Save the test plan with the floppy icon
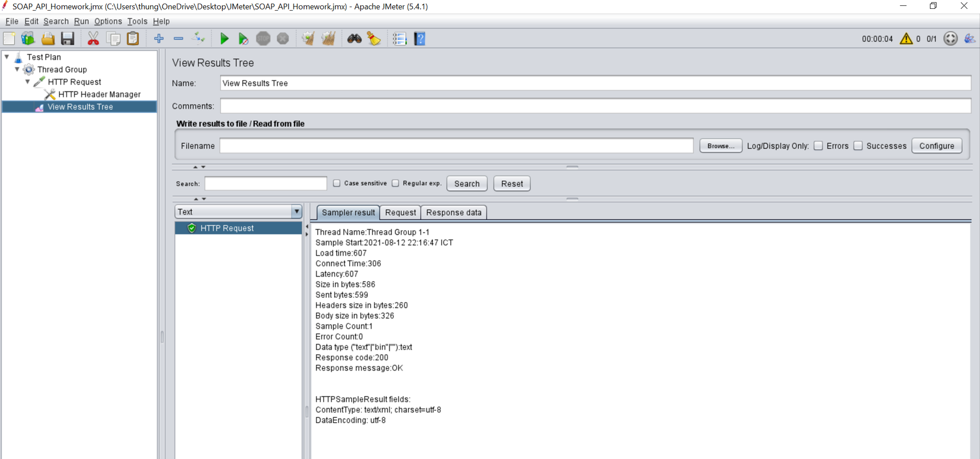Screen dimensions: 980x459 [x=68, y=39]
